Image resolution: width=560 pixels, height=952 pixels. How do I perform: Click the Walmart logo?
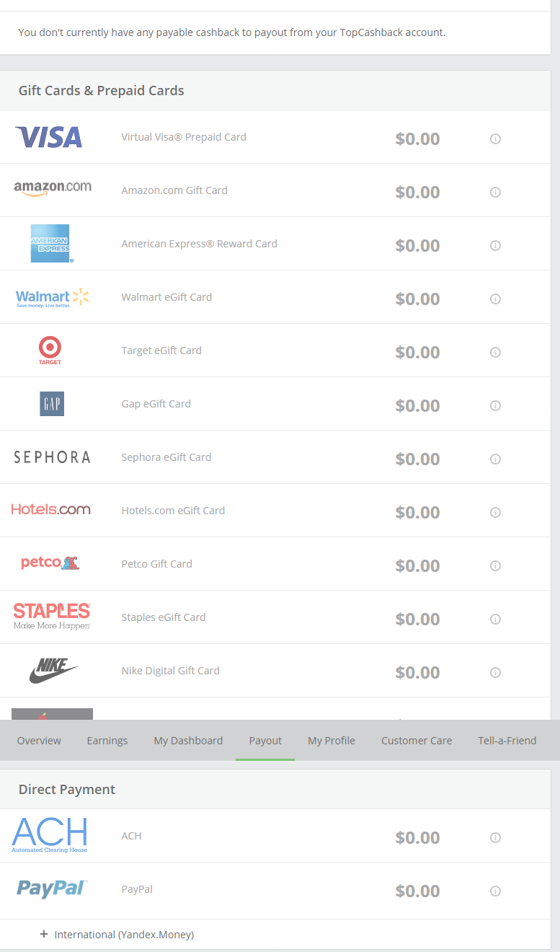coord(52,297)
